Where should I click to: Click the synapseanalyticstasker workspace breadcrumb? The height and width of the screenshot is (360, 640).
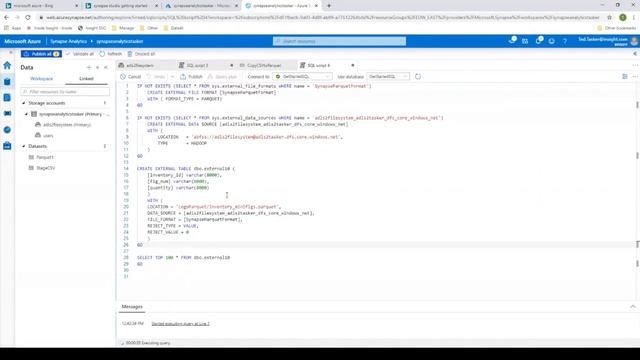click(120, 41)
